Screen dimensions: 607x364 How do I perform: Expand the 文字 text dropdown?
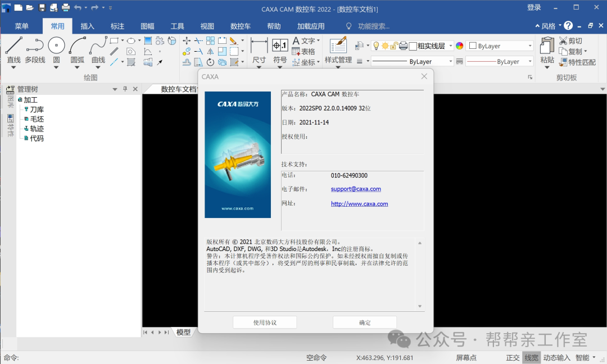319,40
